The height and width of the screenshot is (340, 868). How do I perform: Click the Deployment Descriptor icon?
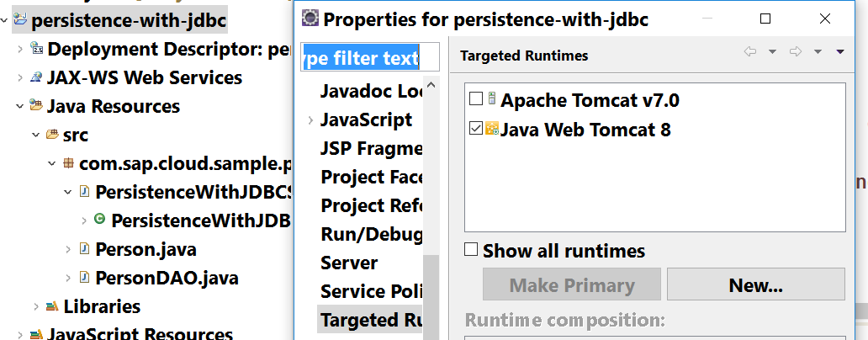point(36,50)
